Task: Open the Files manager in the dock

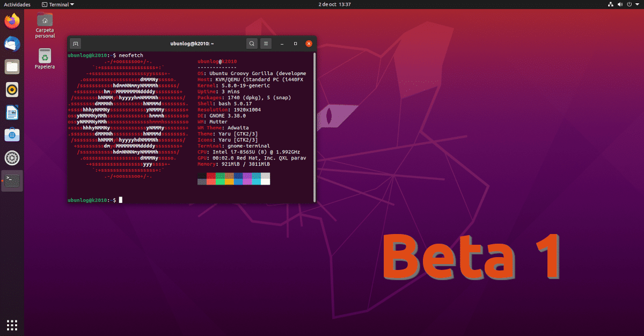Action: (x=12, y=67)
